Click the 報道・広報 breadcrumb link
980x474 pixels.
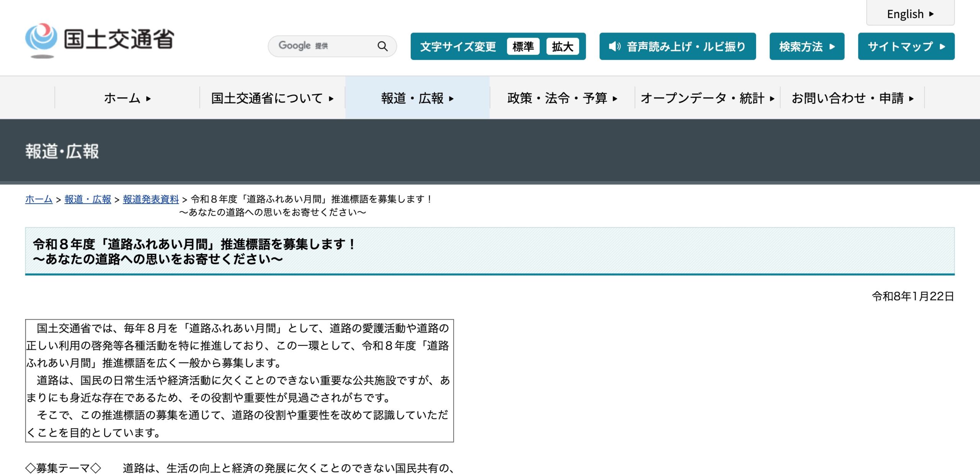pyautogui.click(x=88, y=199)
